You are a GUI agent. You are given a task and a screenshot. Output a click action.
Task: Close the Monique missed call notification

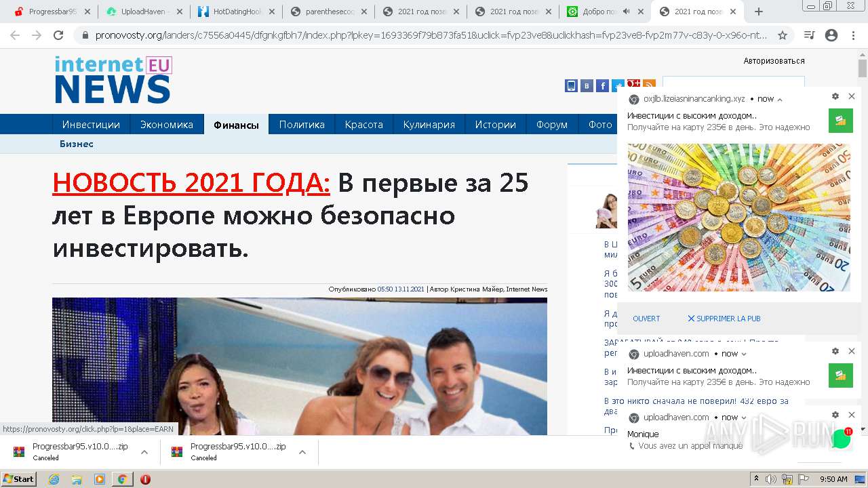pyautogui.click(x=852, y=415)
